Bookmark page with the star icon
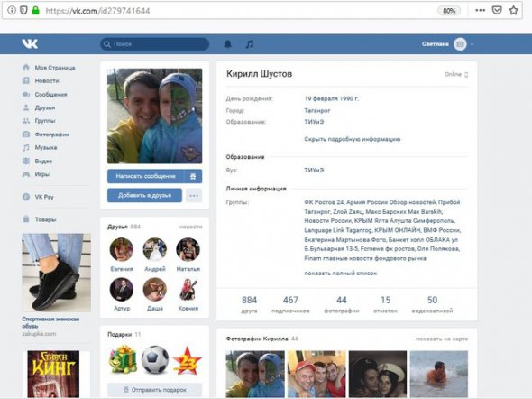532x399 pixels. pyautogui.click(x=513, y=10)
